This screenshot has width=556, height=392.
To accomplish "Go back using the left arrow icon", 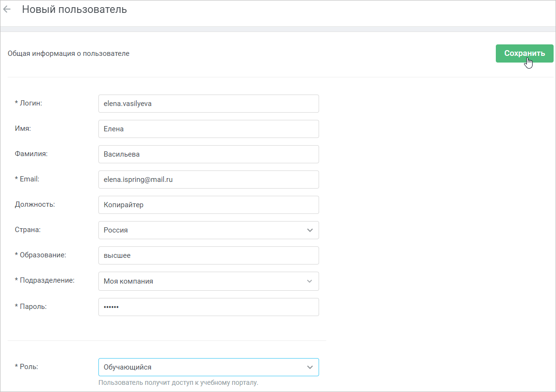I will [7, 10].
